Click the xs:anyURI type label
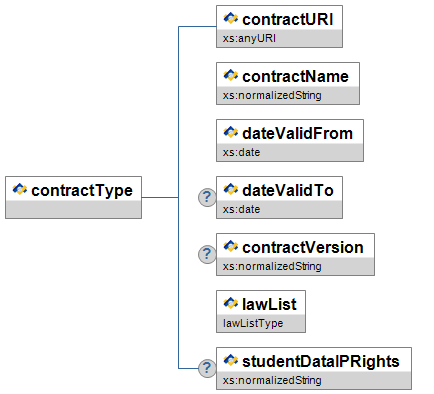The height and width of the screenshot is (394, 434). pyautogui.click(x=249, y=38)
